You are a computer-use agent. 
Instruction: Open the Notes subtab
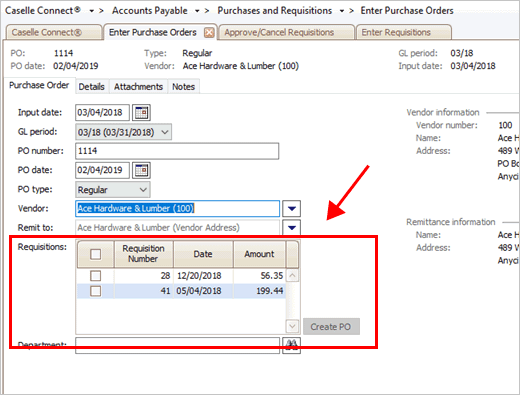(183, 87)
